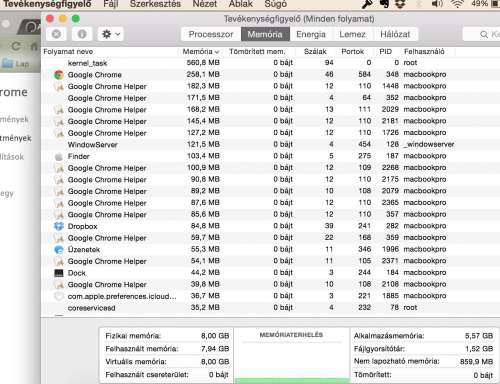Image resolution: width=500 pixels, height=384 pixels.
Task: Open the Súgó menu
Action: [x=275, y=4]
